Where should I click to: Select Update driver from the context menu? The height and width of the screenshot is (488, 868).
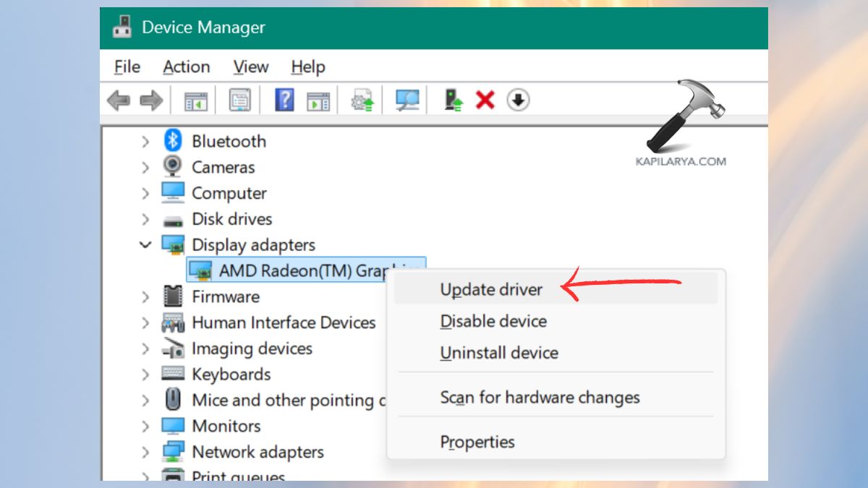click(491, 289)
